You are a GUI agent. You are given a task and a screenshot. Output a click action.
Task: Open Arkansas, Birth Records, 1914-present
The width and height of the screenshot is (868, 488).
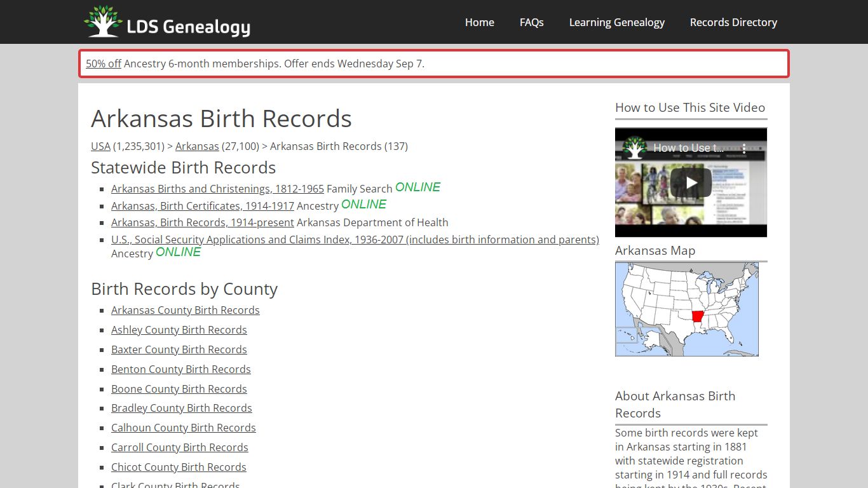tap(203, 222)
